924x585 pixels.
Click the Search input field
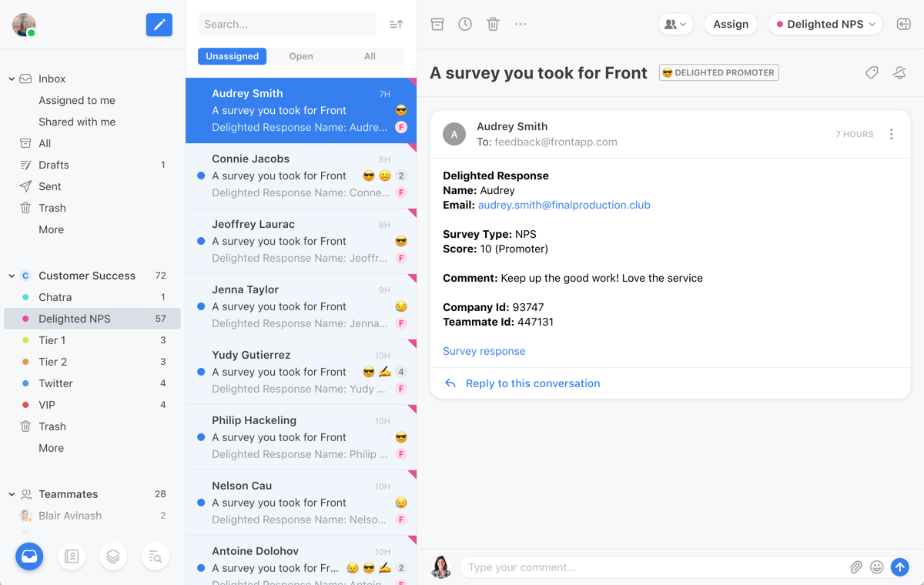tap(287, 25)
